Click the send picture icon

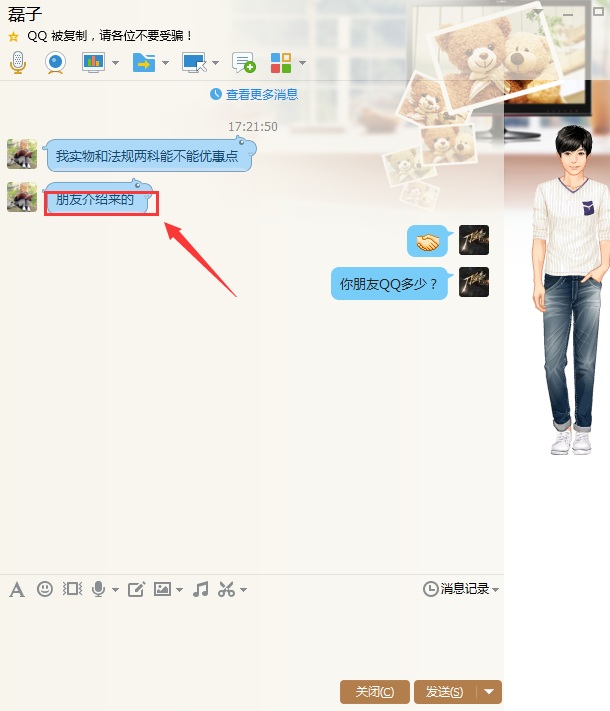162,589
